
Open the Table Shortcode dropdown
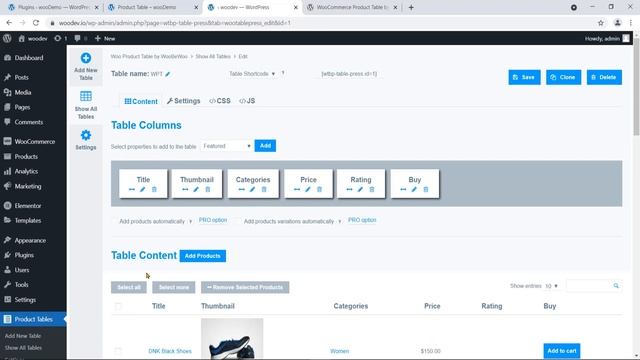tap(252, 74)
